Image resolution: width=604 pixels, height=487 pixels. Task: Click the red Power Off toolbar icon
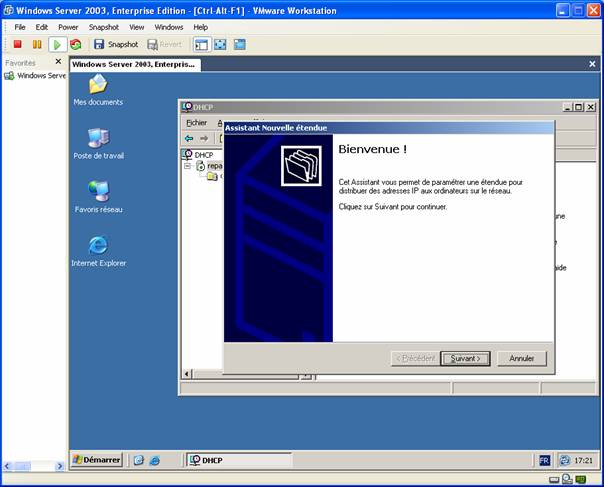tap(17, 44)
